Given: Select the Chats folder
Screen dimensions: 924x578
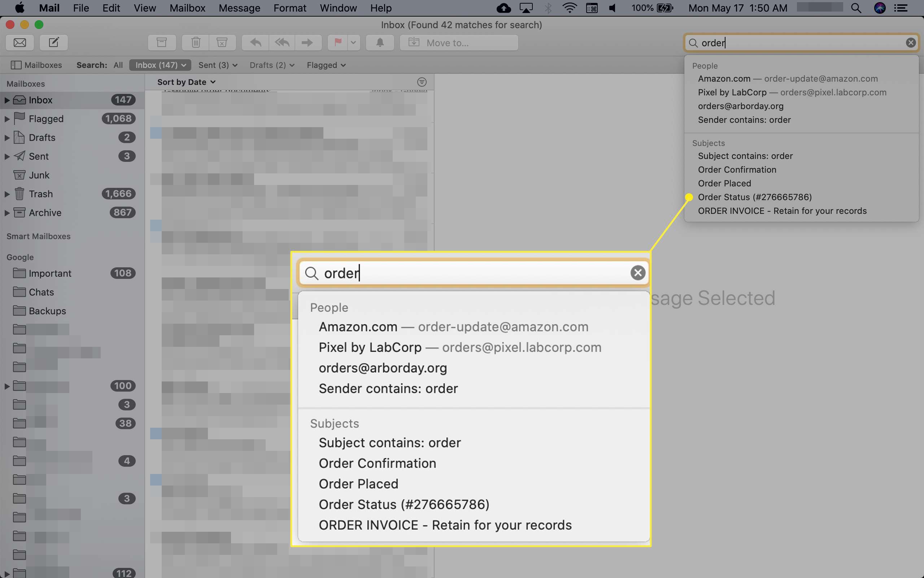Looking at the screenshot, I should pos(72,292).
